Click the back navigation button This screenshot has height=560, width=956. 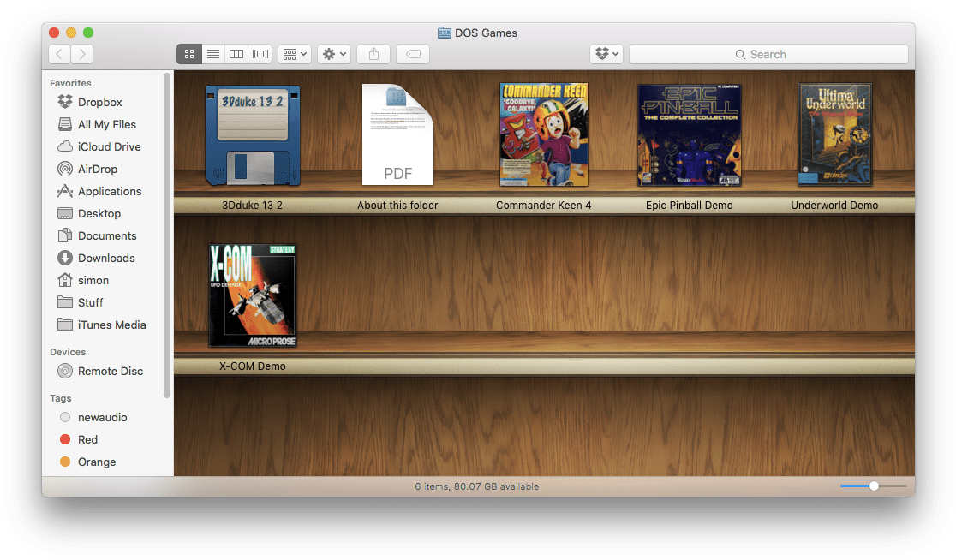58,53
